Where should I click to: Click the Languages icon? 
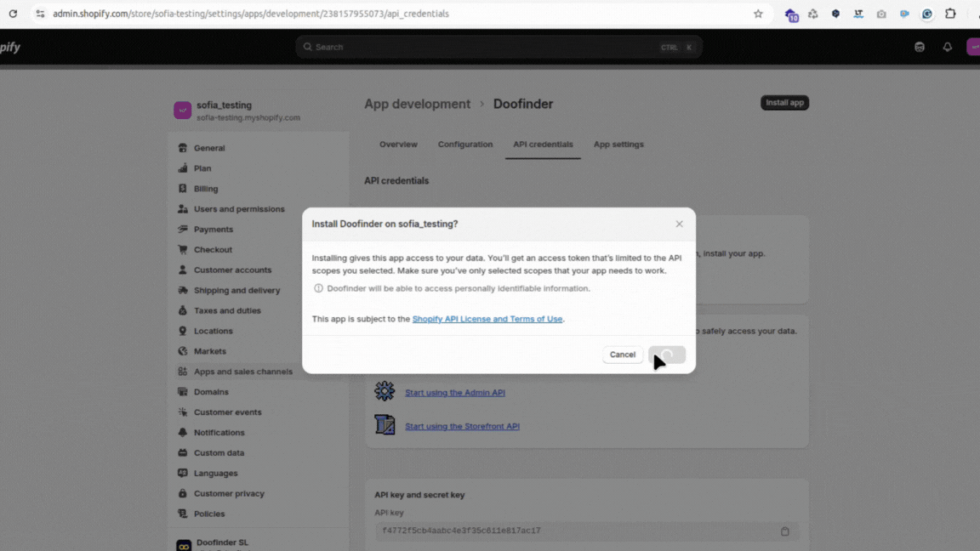point(183,473)
